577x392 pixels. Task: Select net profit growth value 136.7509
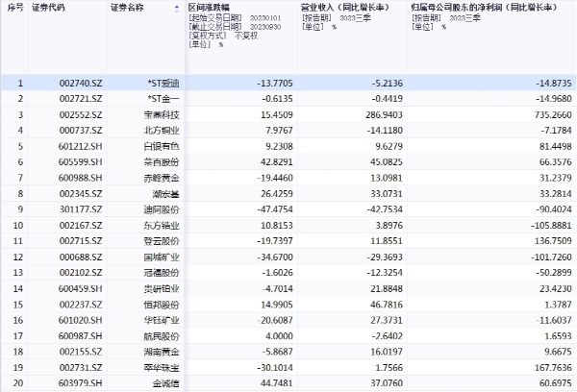pos(553,241)
